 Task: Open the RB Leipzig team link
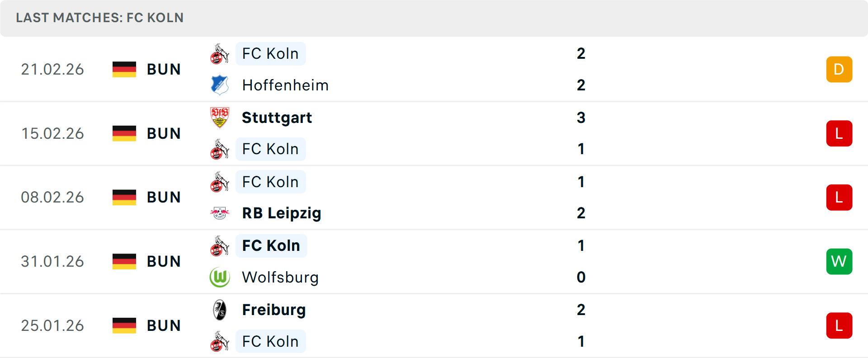(x=281, y=213)
